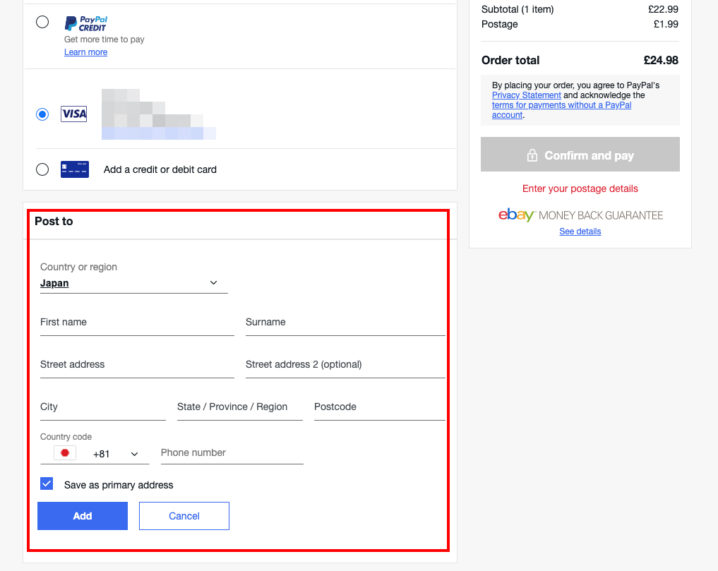Screen dimensions: 718x571
Task: Click the eBay Money Back Guarantee logo
Action: pyautogui.click(x=580, y=215)
